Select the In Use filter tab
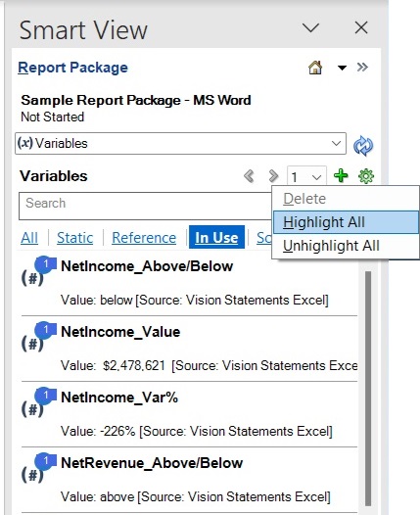Viewport: 420px width, 515px height. 216,237
